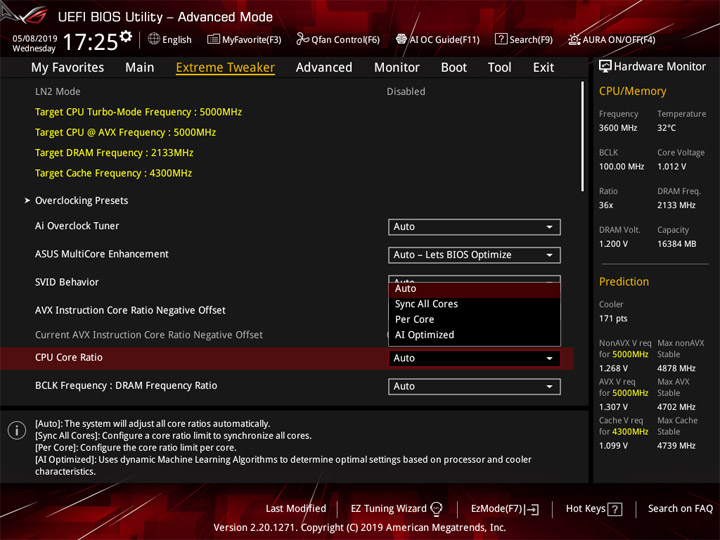Select the Per Core option
The width and height of the screenshot is (720, 540).
click(474, 320)
